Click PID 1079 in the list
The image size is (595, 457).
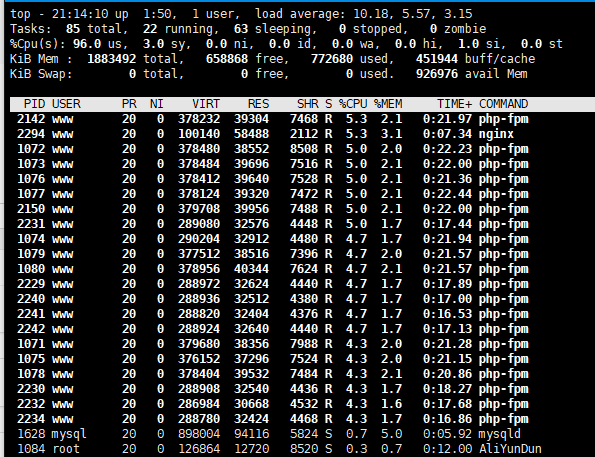pos(31,254)
